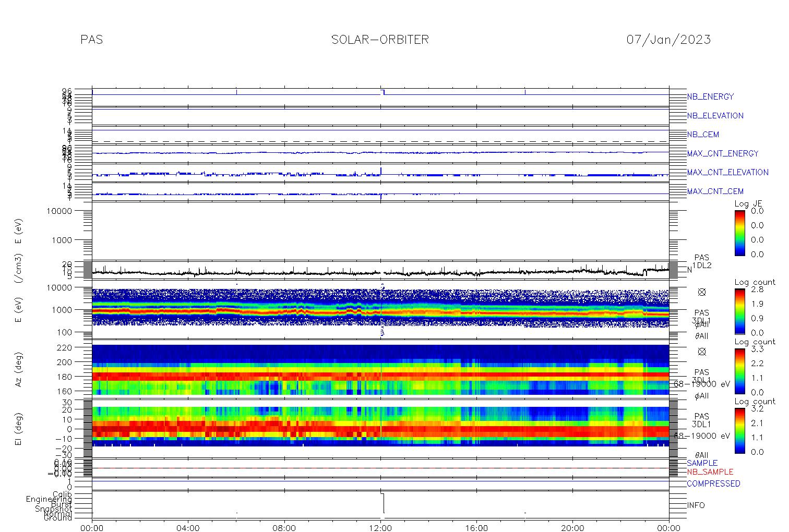
Task: Click the 3.2 value on color bar
Action: click(757, 408)
